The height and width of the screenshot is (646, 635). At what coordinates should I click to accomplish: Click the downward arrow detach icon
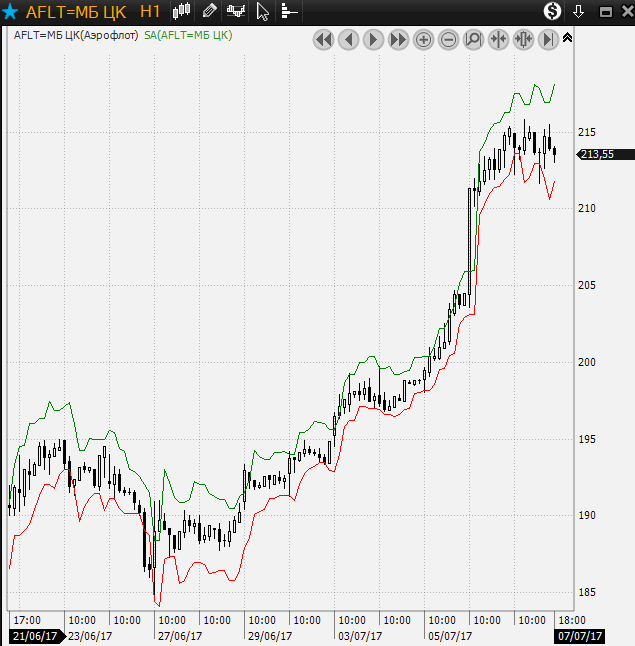(578, 12)
